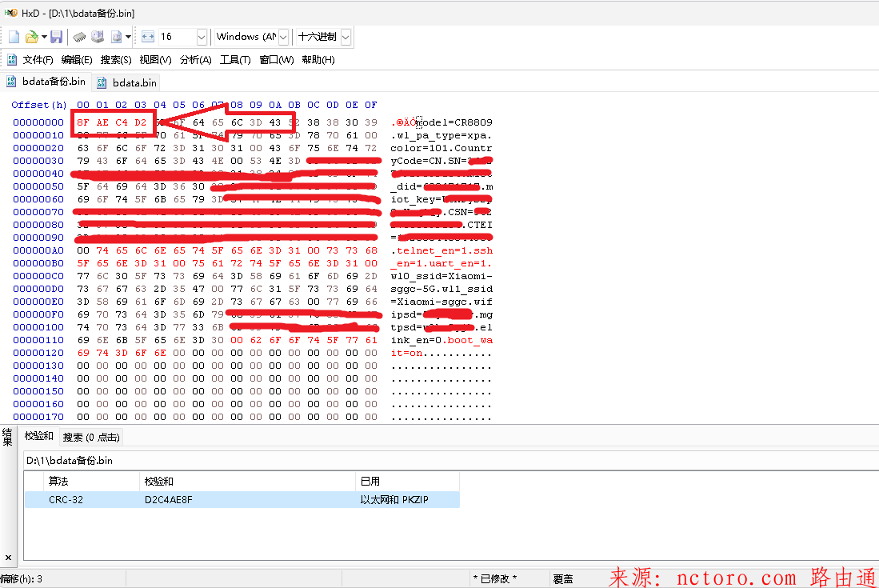Open the Windows (ANSI) charset dropdown
This screenshot has height=588, width=879.
pyautogui.click(x=283, y=37)
